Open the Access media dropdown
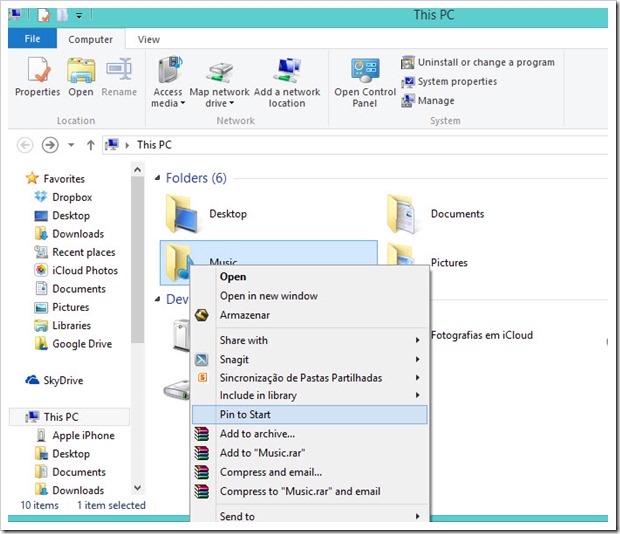This screenshot has height=534, width=620. pos(168,82)
